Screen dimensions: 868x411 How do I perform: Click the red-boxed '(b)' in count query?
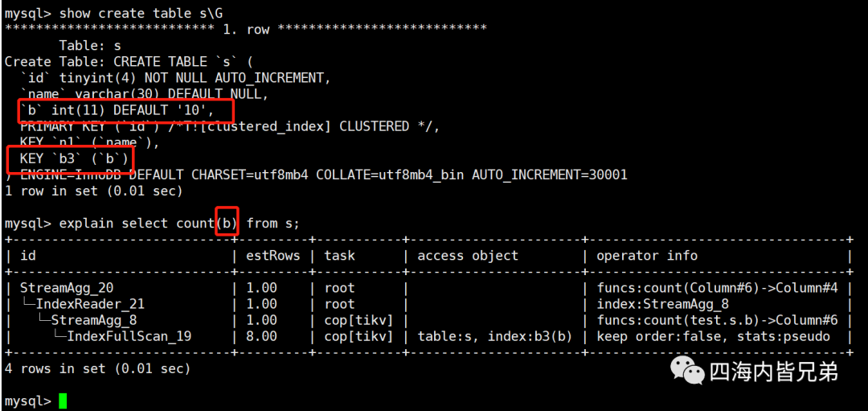click(x=227, y=223)
